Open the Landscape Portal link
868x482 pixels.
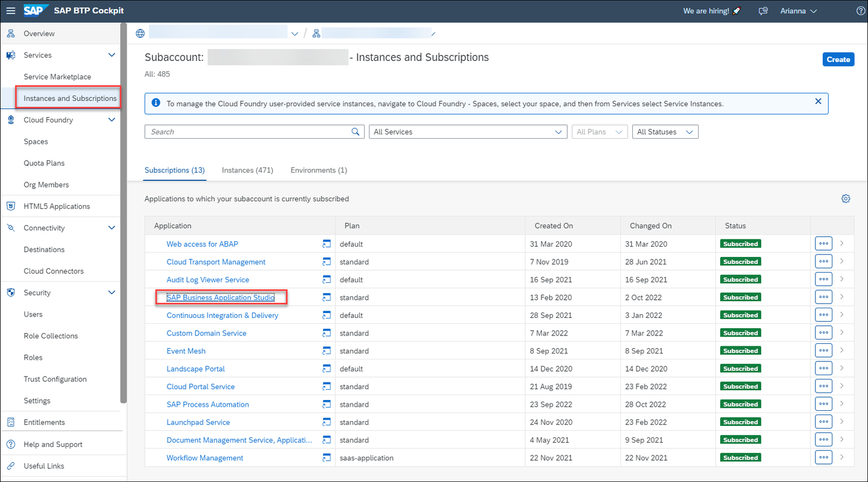point(195,369)
